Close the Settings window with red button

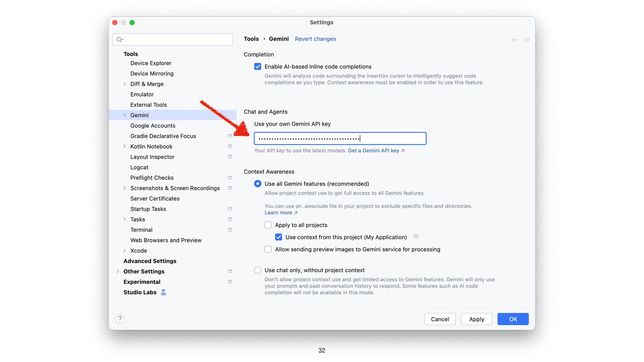point(115,22)
